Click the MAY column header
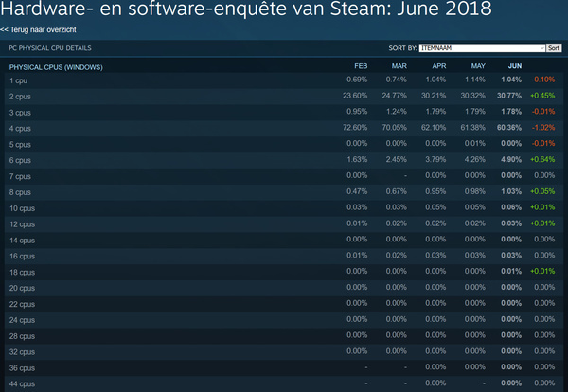The width and height of the screenshot is (568, 392). click(478, 66)
